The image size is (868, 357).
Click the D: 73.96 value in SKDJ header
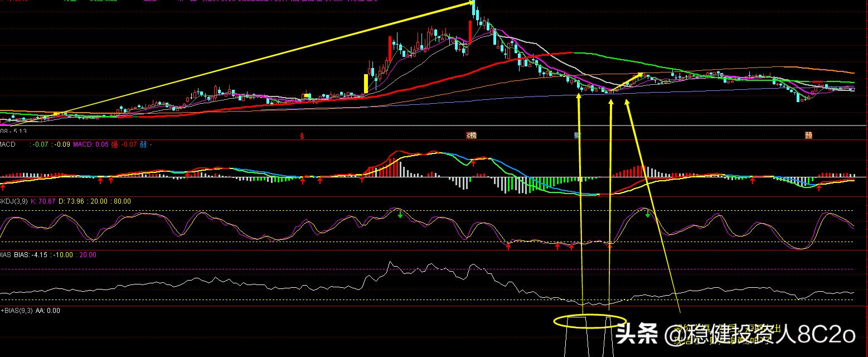pos(72,201)
